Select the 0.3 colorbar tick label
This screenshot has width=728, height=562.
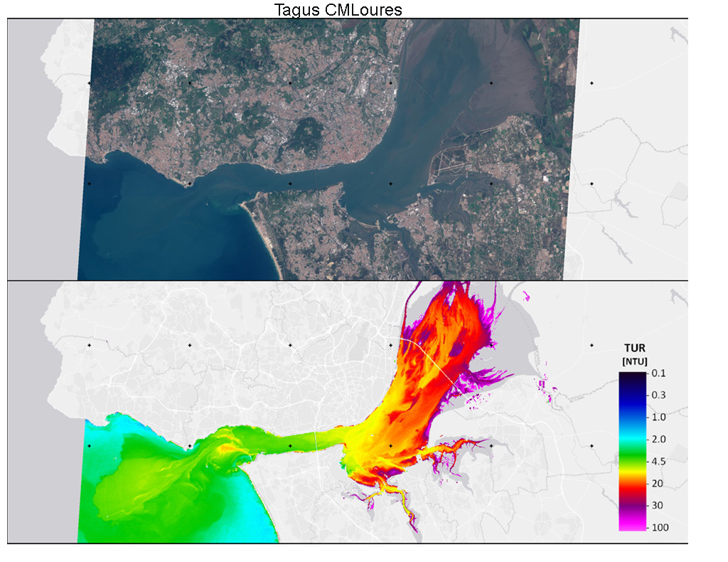click(x=658, y=395)
